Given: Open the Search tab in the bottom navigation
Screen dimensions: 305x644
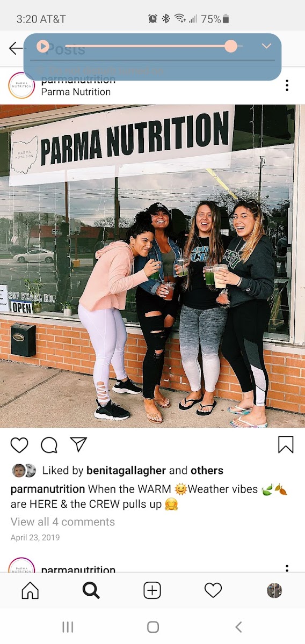Looking at the screenshot, I should click(91, 591).
